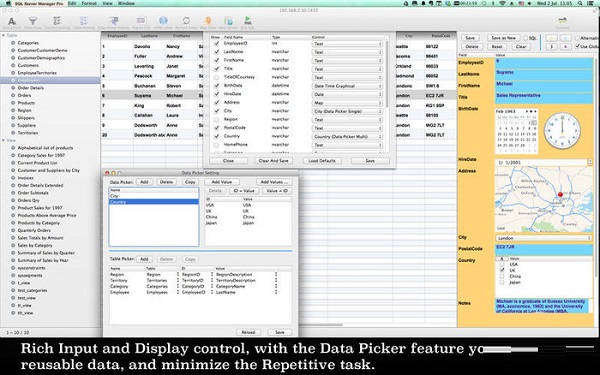Enable the Region show checkbox

216,119
